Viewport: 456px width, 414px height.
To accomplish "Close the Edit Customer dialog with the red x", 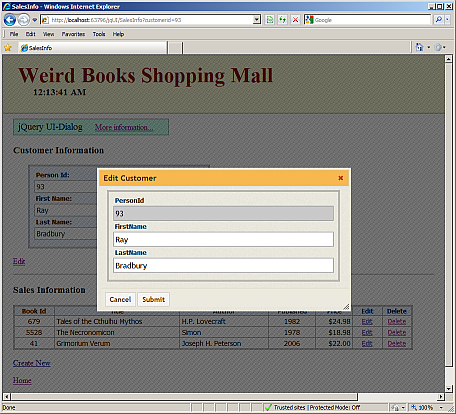I will 341,178.
